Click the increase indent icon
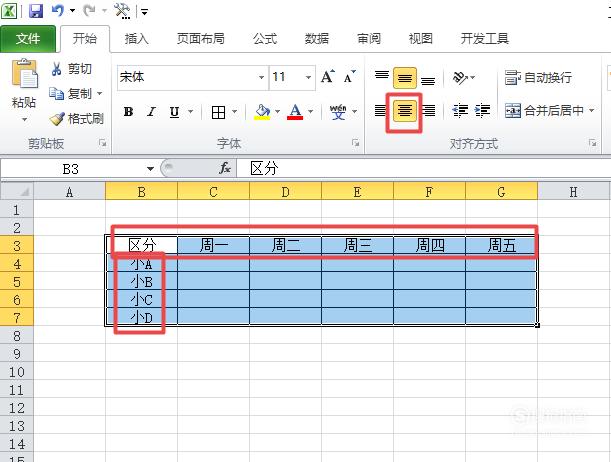 point(482,111)
